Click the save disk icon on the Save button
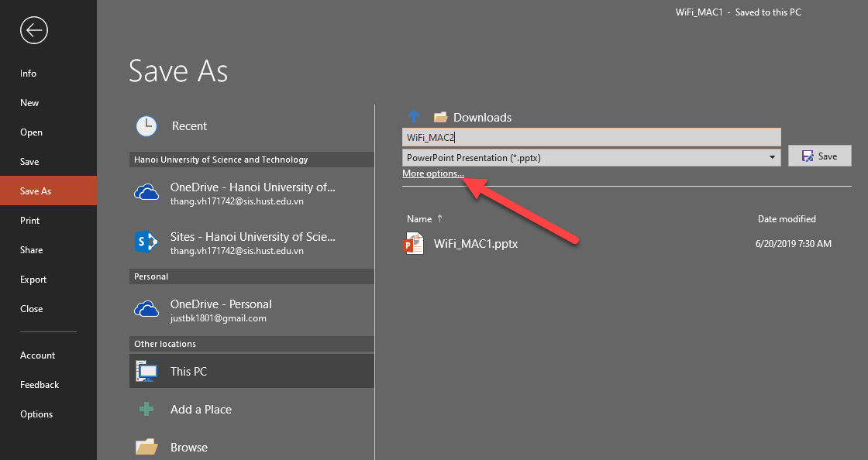Image resolution: width=868 pixels, height=460 pixels. (x=808, y=155)
